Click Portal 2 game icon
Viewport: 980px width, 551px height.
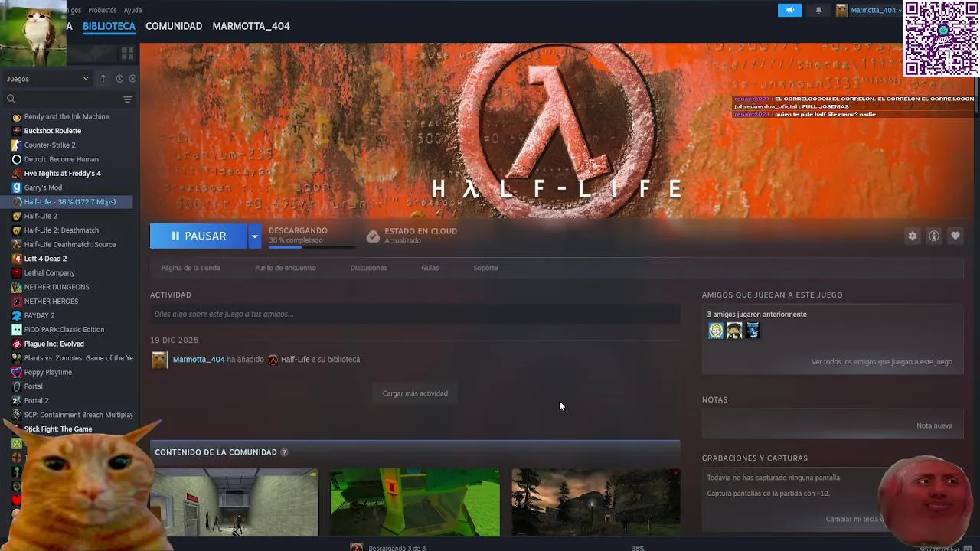pos(17,400)
